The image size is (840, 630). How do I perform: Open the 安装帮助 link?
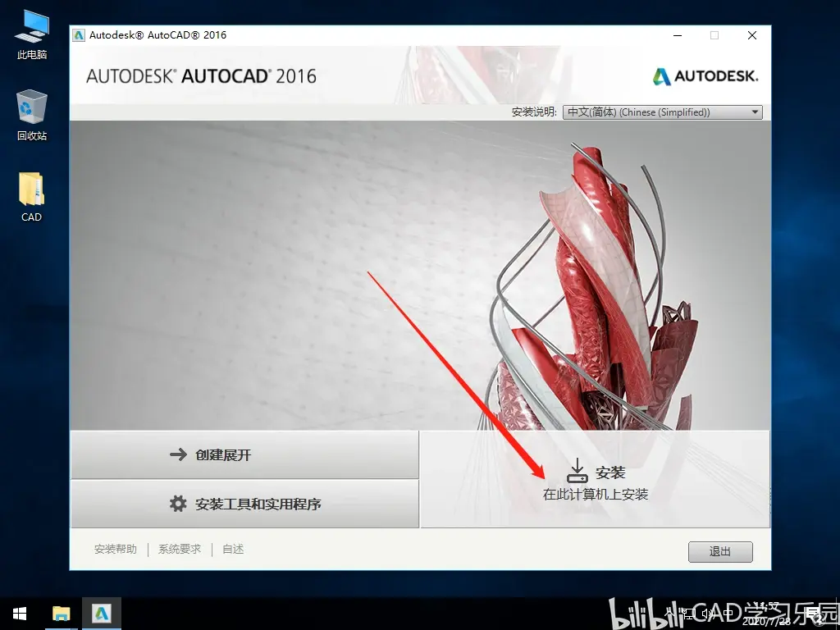(116, 549)
